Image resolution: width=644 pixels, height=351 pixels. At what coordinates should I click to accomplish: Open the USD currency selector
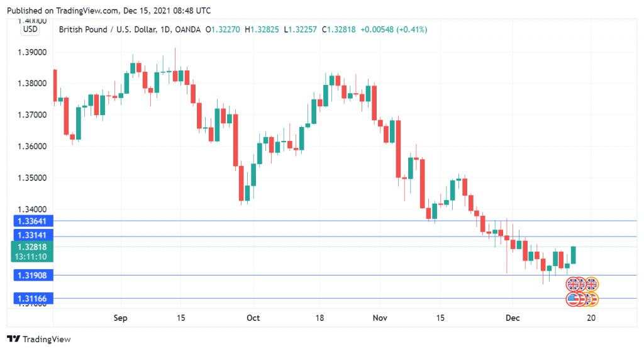point(30,29)
